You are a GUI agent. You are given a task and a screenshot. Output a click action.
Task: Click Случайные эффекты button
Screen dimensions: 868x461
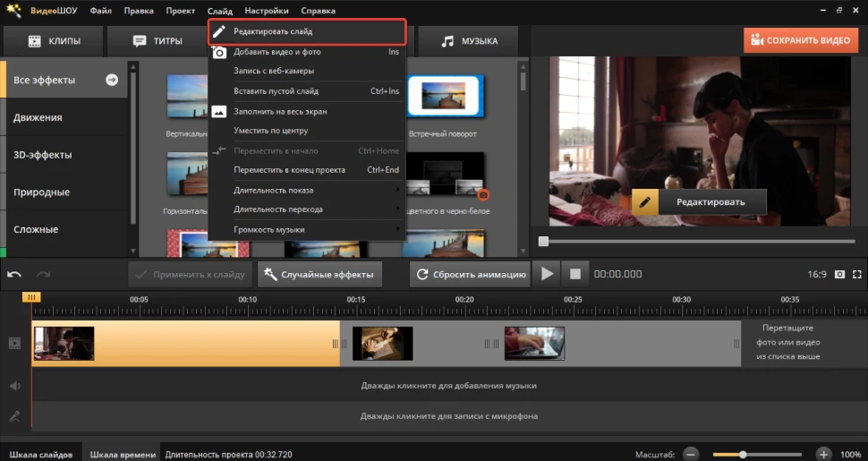coord(319,274)
